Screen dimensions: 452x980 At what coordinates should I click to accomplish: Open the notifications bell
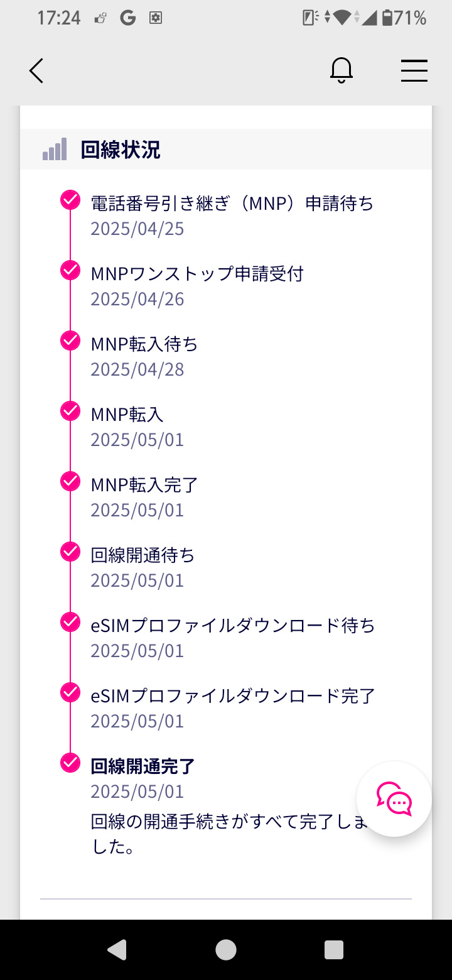click(x=342, y=70)
